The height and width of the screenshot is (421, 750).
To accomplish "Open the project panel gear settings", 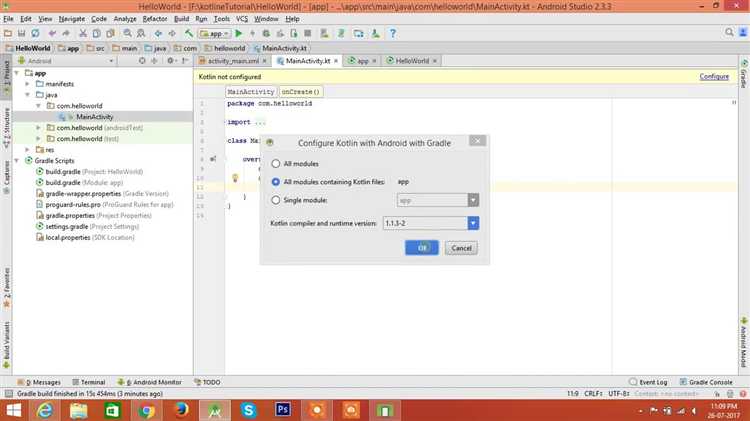I will tap(171, 61).
